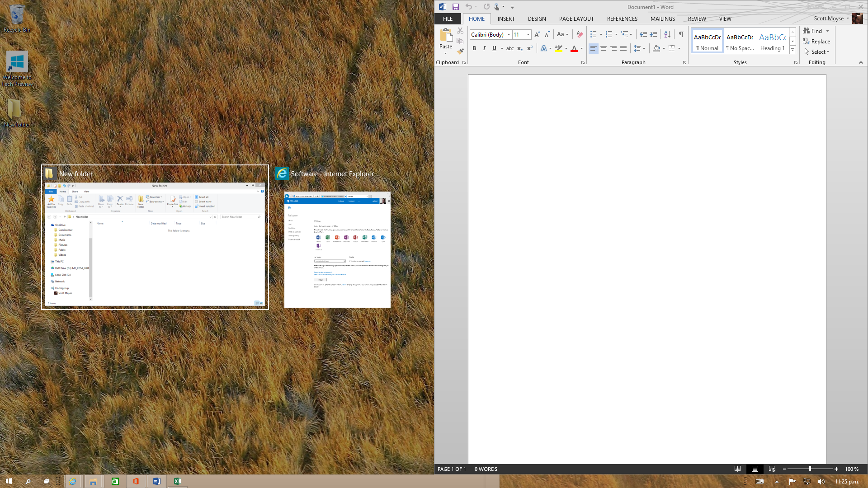
Task: Click the Sort paragraph icon
Action: pos(667,34)
